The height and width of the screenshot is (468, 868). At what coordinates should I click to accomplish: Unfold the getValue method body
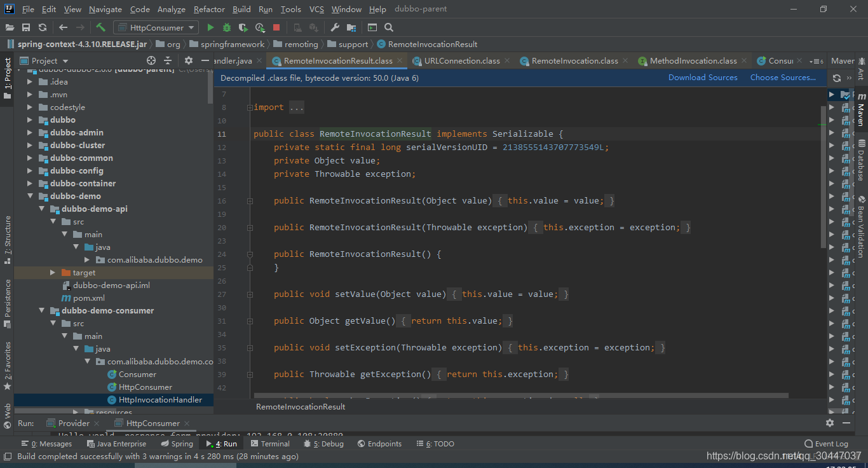click(250, 321)
